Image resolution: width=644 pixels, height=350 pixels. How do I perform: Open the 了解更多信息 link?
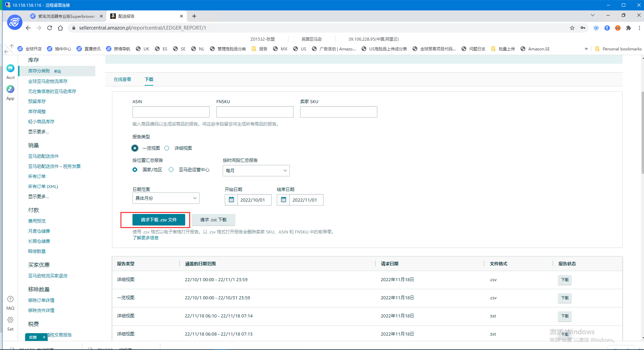(146, 238)
